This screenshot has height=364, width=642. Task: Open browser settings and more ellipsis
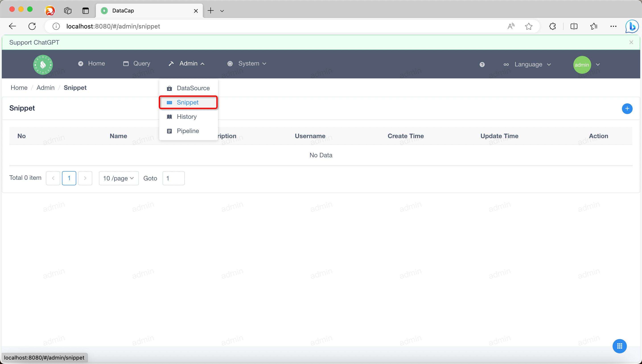(x=613, y=26)
